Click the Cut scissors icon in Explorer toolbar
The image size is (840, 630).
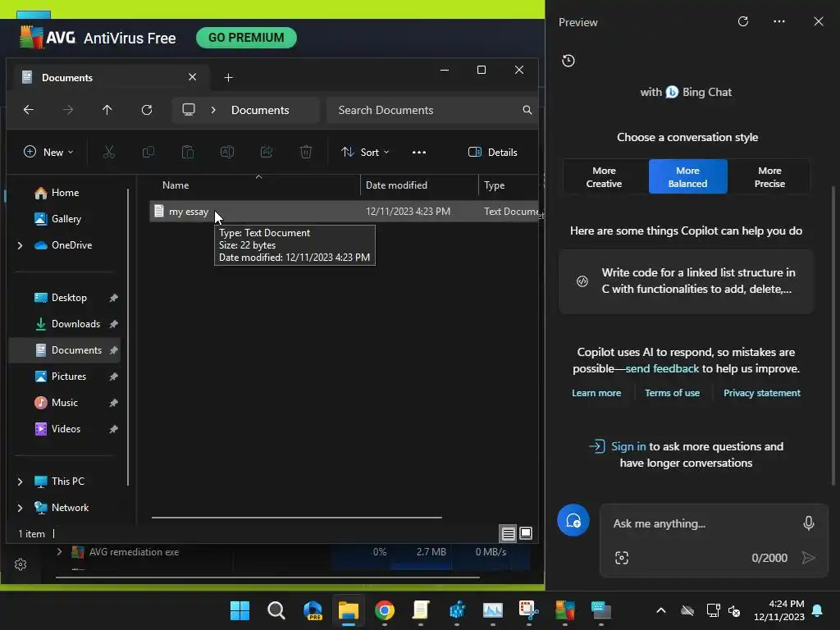[109, 152]
